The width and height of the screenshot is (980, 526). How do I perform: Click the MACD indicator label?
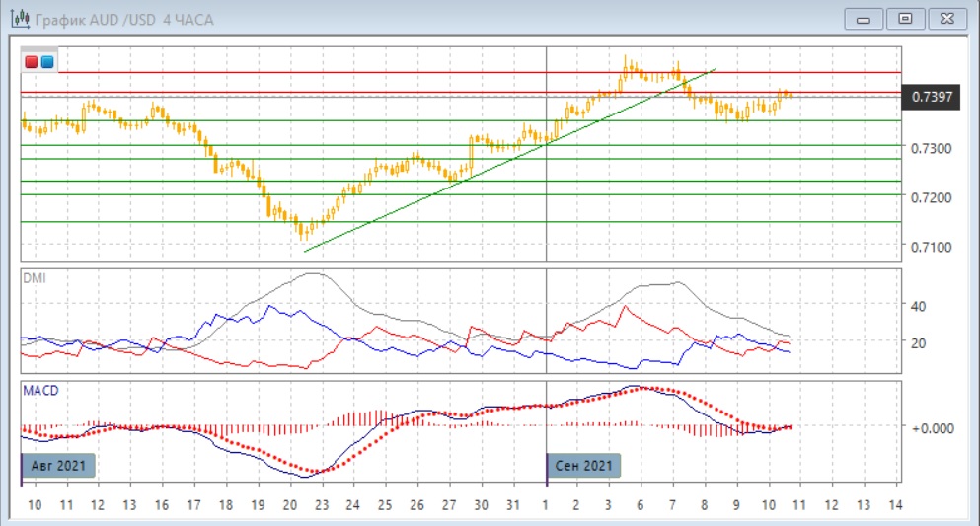pos(40,391)
